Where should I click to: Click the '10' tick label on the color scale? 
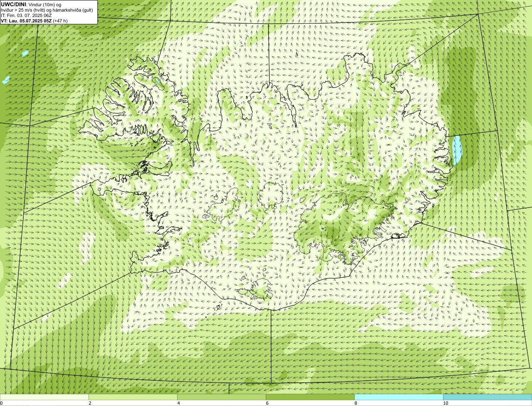(446, 403)
